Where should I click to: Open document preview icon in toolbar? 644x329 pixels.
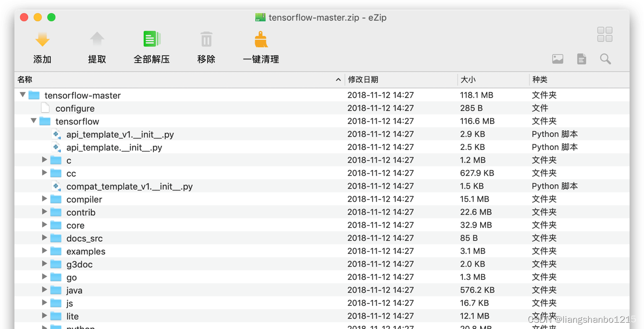[x=582, y=59]
